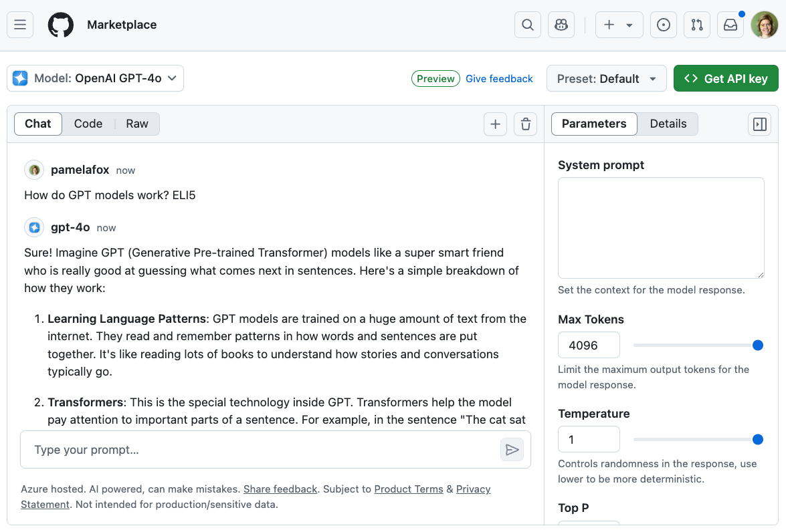
Task: Open the Pull requests icon
Action: (x=697, y=25)
